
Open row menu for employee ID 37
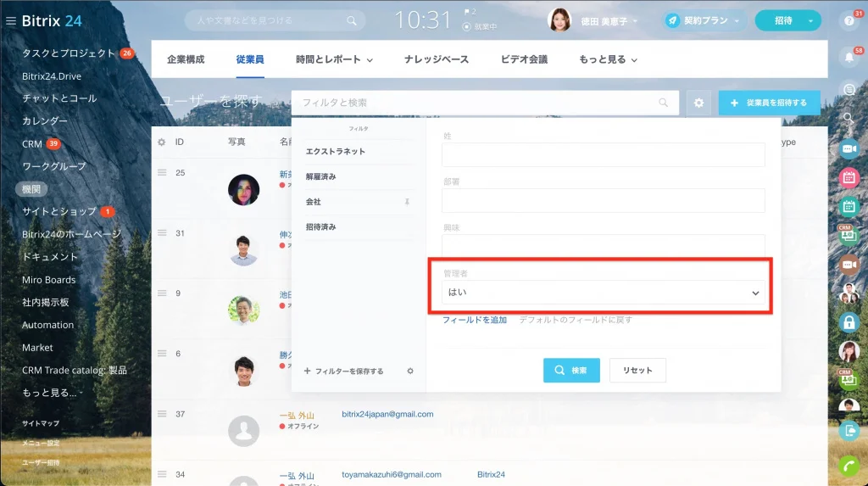pyautogui.click(x=162, y=414)
